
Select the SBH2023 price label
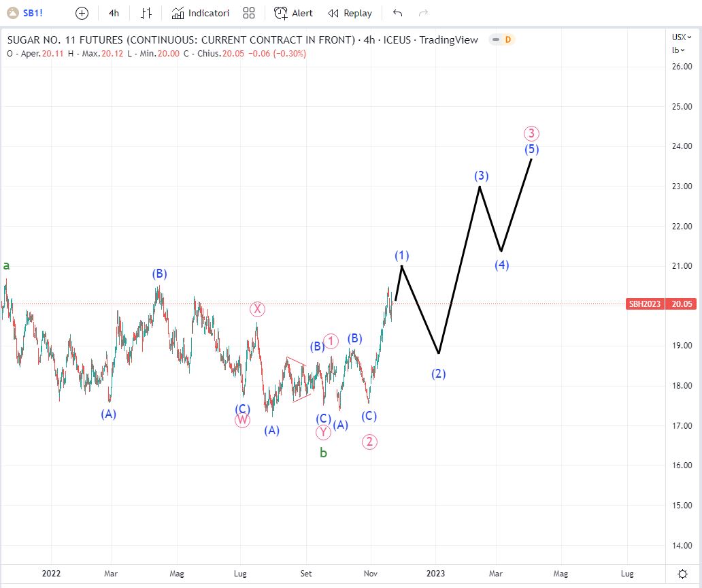tap(645, 304)
